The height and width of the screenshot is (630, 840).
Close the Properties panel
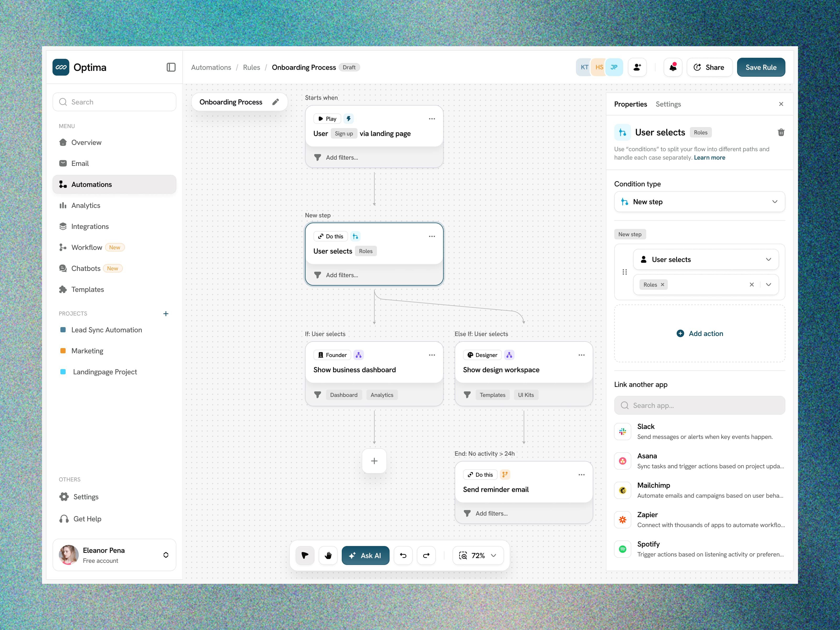coord(781,104)
